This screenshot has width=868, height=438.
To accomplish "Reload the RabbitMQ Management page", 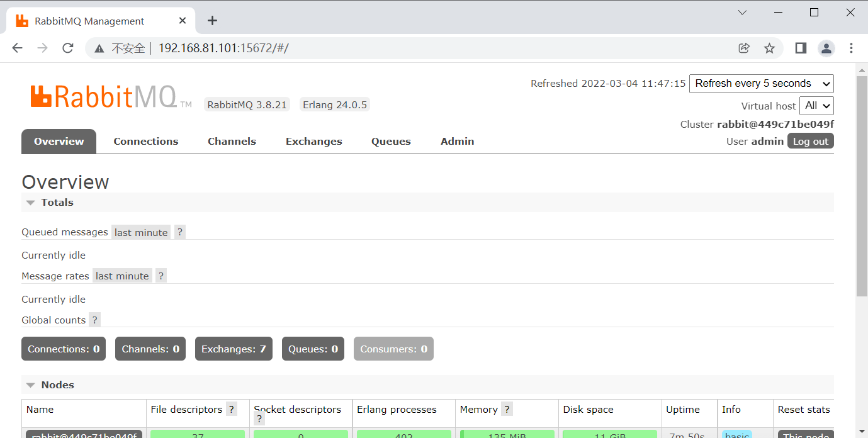I will click(68, 48).
